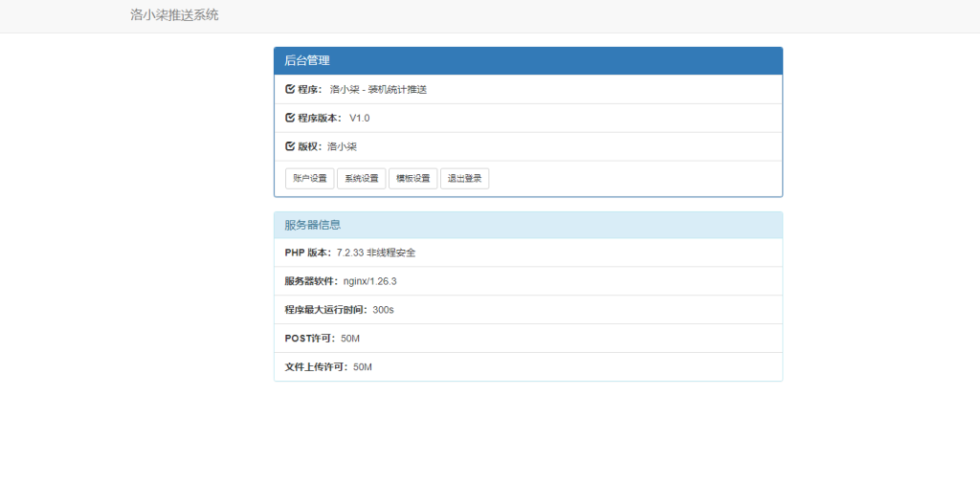The image size is (980, 484).
Task: Click the PHP version 7.2.33 非线程安全
Action: coord(376,253)
